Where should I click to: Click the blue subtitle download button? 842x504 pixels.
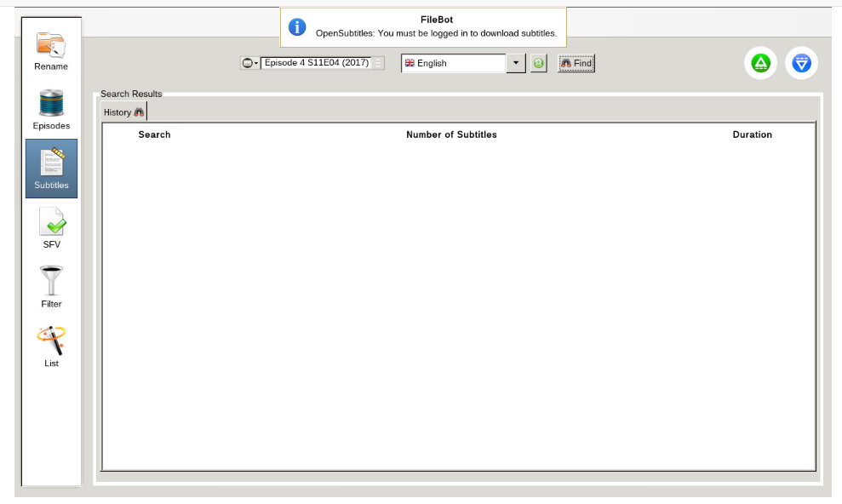(801, 62)
